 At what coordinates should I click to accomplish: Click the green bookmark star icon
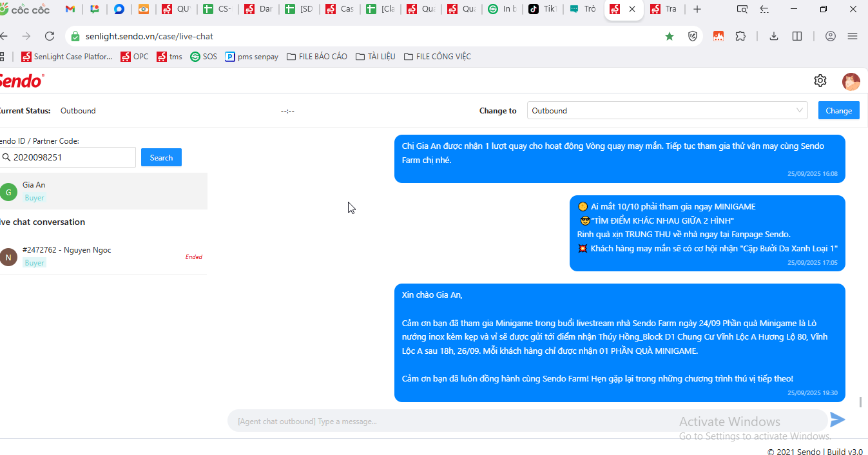[x=670, y=36]
